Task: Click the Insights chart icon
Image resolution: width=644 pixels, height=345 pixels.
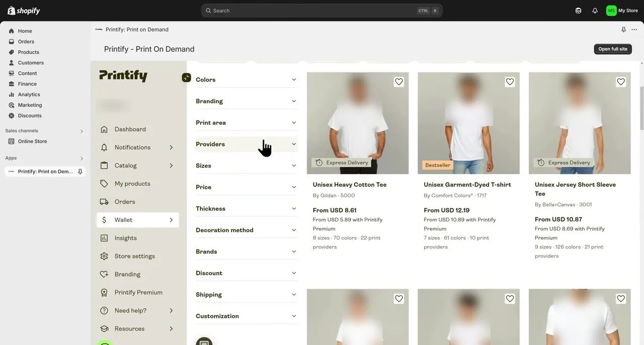Action: click(x=104, y=238)
